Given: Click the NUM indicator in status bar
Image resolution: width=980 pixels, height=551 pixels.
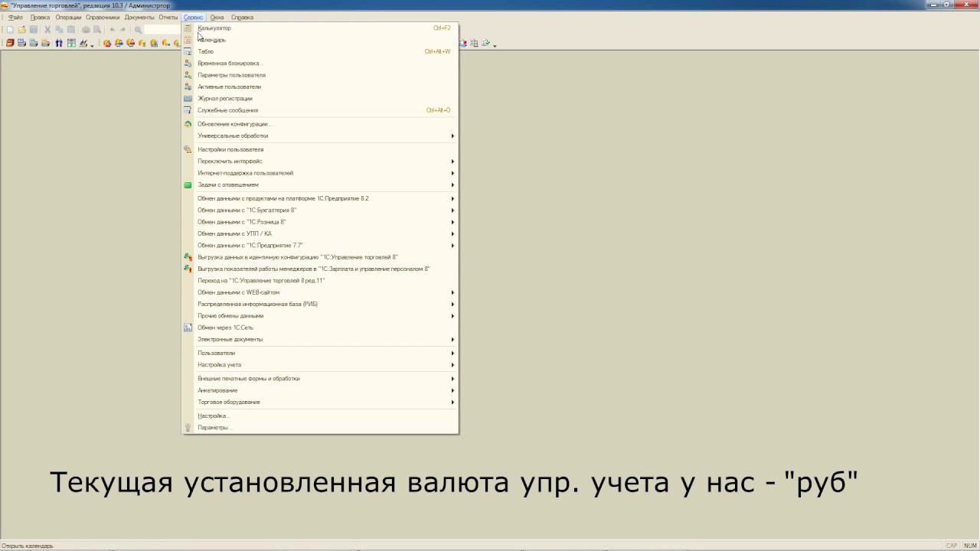Looking at the screenshot, I should point(970,546).
